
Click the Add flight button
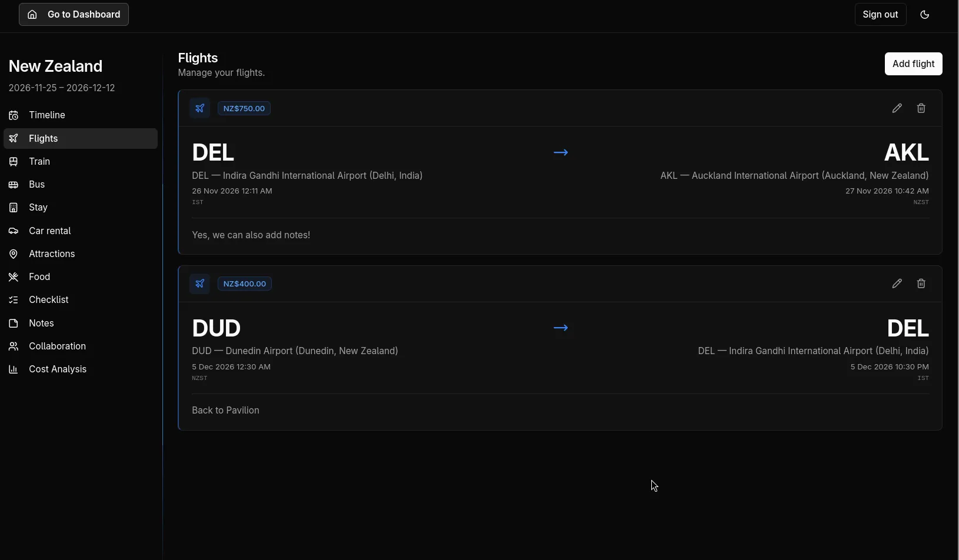(x=913, y=64)
